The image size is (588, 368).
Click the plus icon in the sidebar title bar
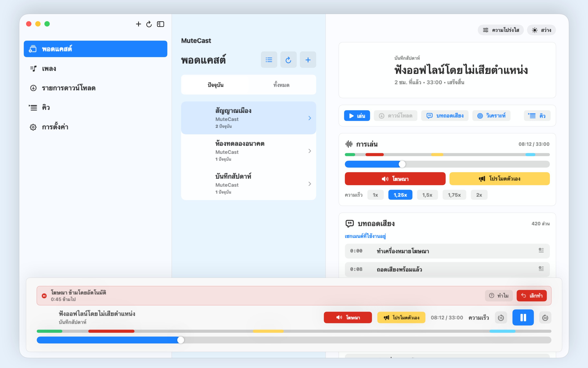click(138, 24)
